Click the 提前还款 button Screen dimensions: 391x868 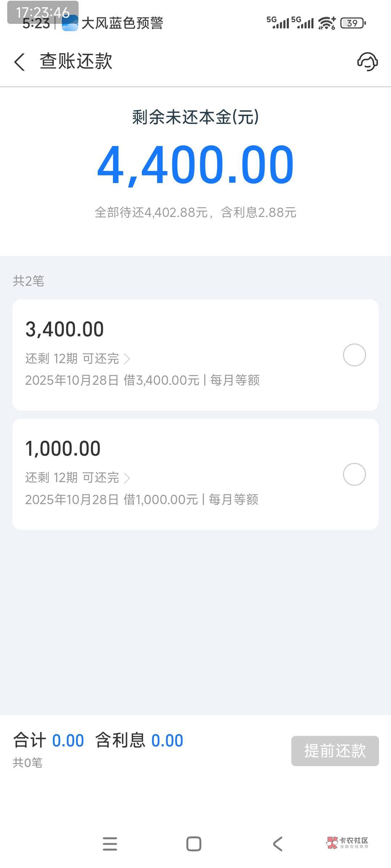click(335, 751)
